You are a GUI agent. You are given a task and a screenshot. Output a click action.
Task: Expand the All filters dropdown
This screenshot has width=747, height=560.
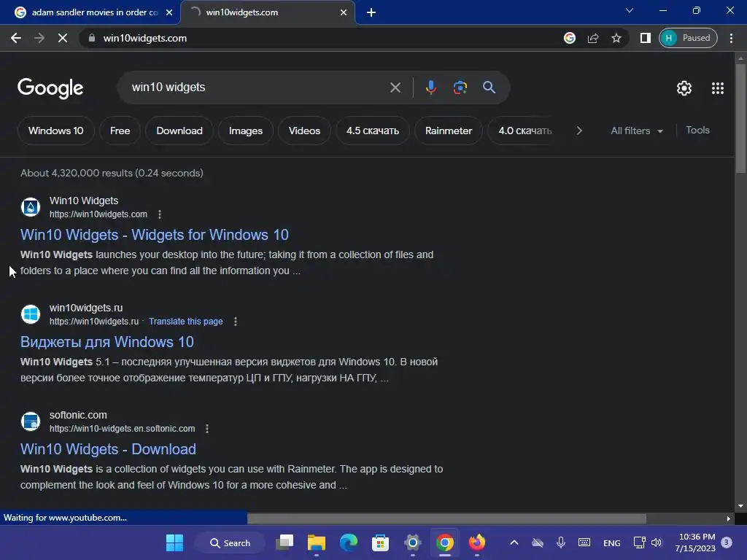click(637, 131)
